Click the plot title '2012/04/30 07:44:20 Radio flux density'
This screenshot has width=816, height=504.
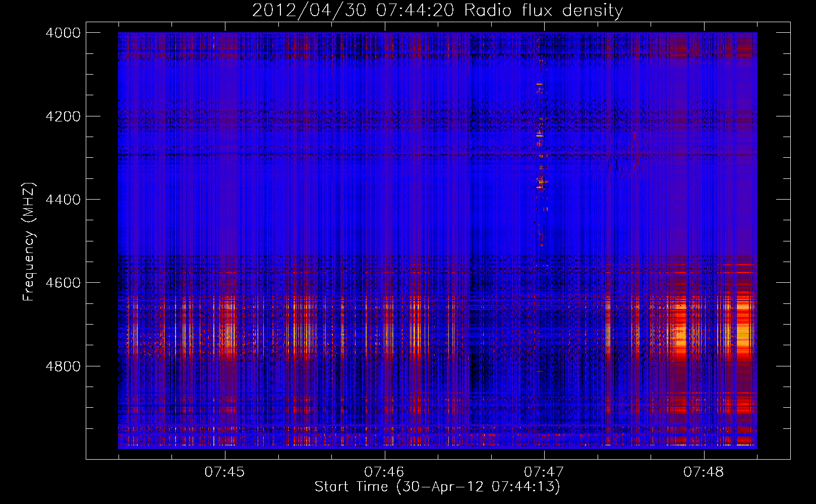pos(437,11)
